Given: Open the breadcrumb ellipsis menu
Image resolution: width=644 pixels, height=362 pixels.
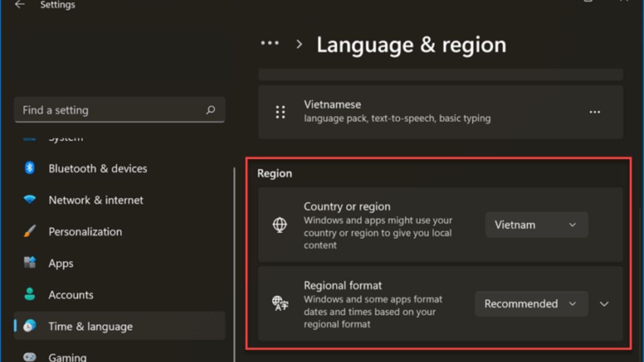Looking at the screenshot, I should pyautogui.click(x=269, y=43).
